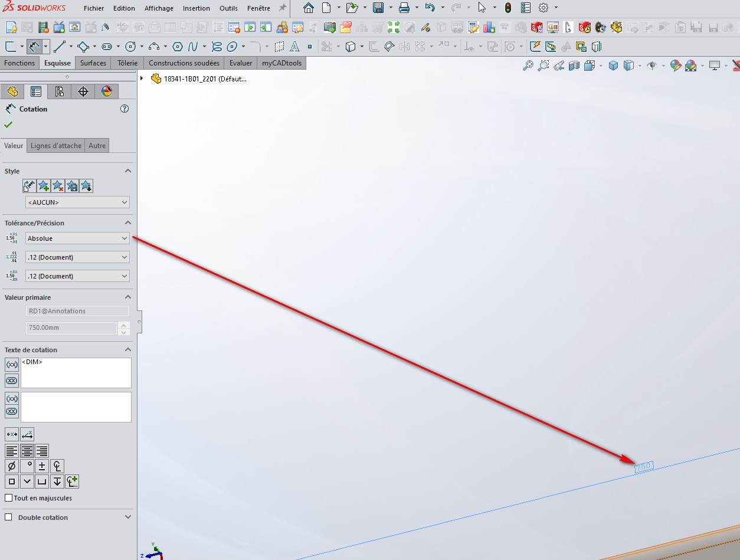Viewport: 740px width, 560px height.
Task: Click the 750.00mm primary value field
Action: [x=71, y=328]
